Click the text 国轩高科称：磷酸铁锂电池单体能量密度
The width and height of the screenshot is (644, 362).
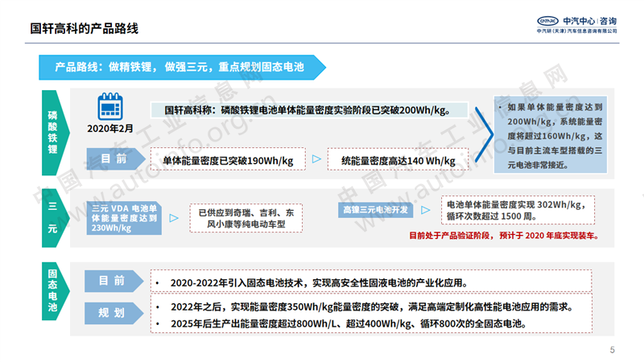tap(310, 110)
